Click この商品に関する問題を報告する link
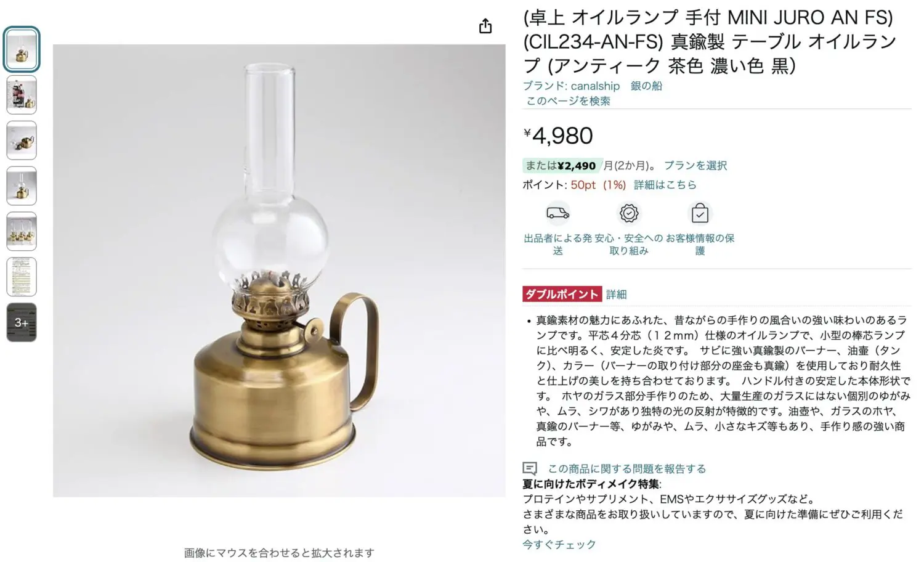 627,468
